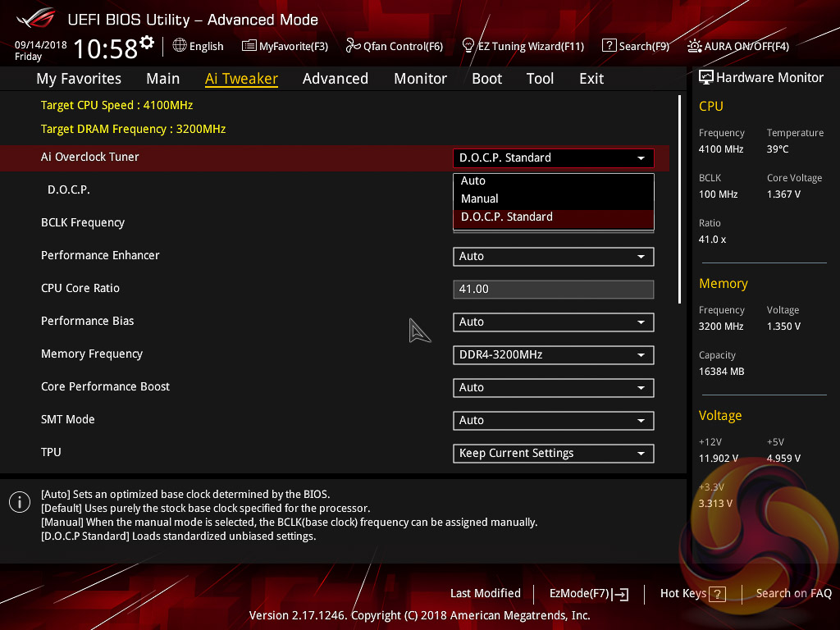Screen dimensions: 840x630
Task: Click CPU temperature value 39°C
Action: click(778, 149)
